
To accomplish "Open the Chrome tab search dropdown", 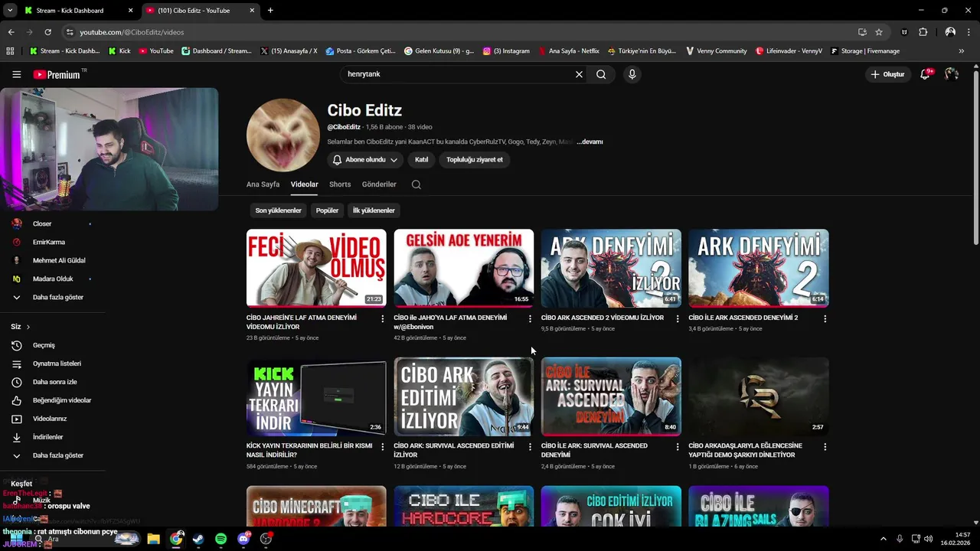I will [10, 11].
